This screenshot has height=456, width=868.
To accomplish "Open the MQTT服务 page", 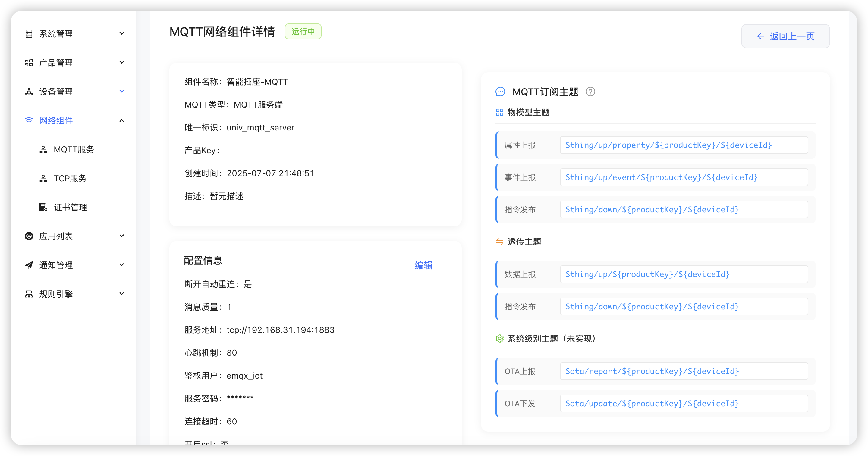I will (x=74, y=149).
